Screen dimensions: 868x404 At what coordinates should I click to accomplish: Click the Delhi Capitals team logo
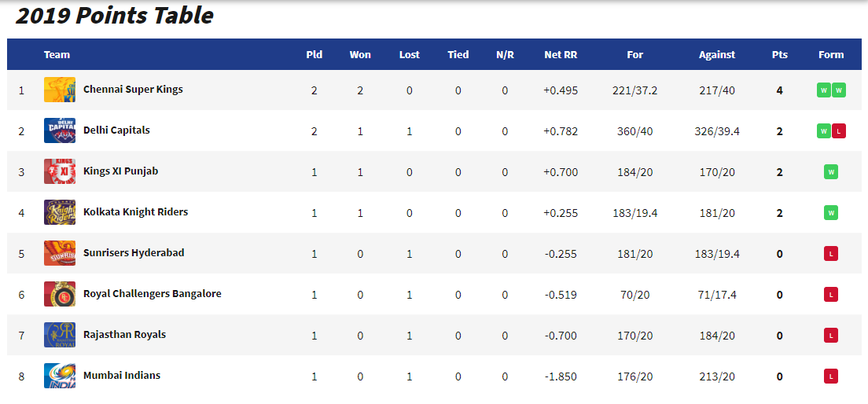[x=60, y=130]
